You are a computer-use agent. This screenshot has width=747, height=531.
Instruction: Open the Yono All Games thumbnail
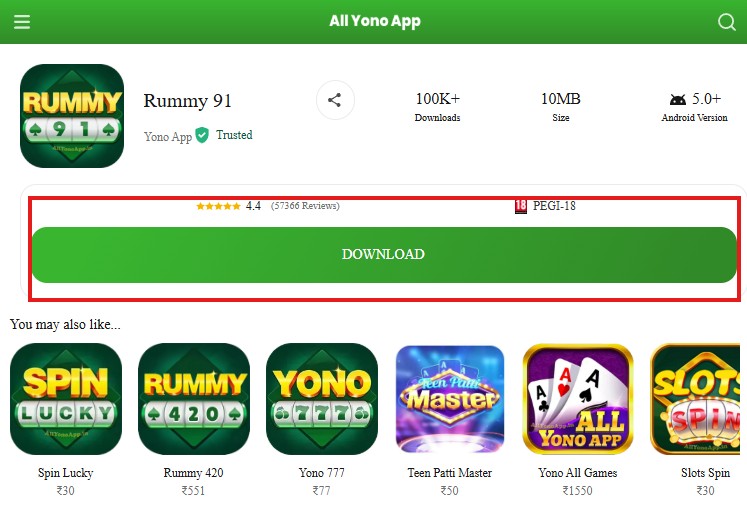pyautogui.click(x=578, y=399)
